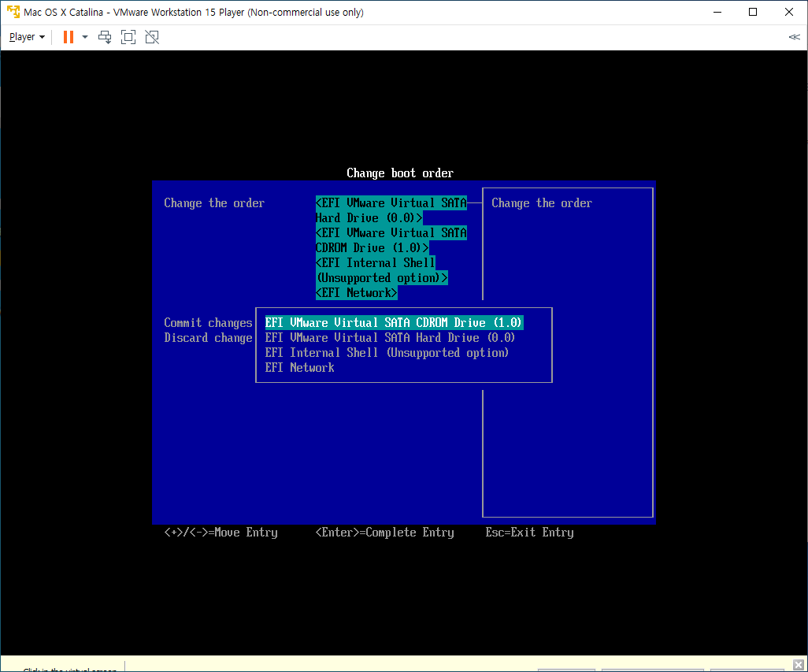Image resolution: width=808 pixels, height=672 pixels.
Task: Minimize the VMware Player window
Action: (717, 12)
